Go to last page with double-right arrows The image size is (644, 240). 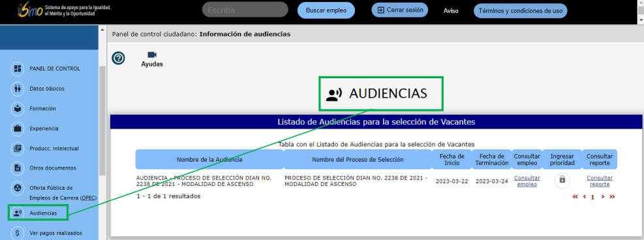pos(612,196)
